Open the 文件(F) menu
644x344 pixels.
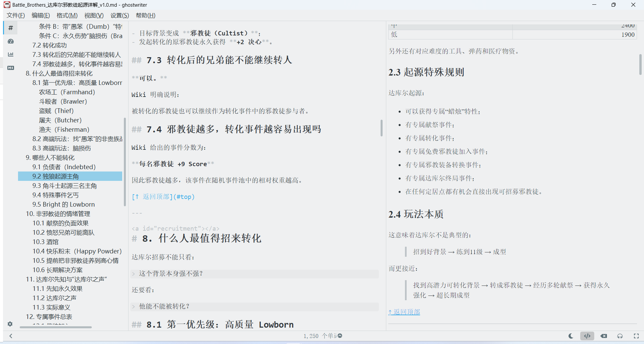(x=16, y=15)
